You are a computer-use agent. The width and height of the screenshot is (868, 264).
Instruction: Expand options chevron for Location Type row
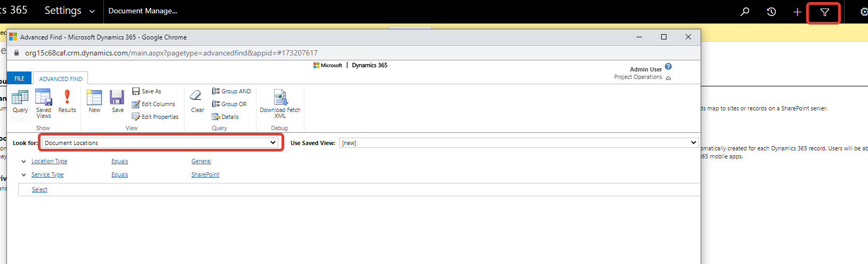(23, 161)
